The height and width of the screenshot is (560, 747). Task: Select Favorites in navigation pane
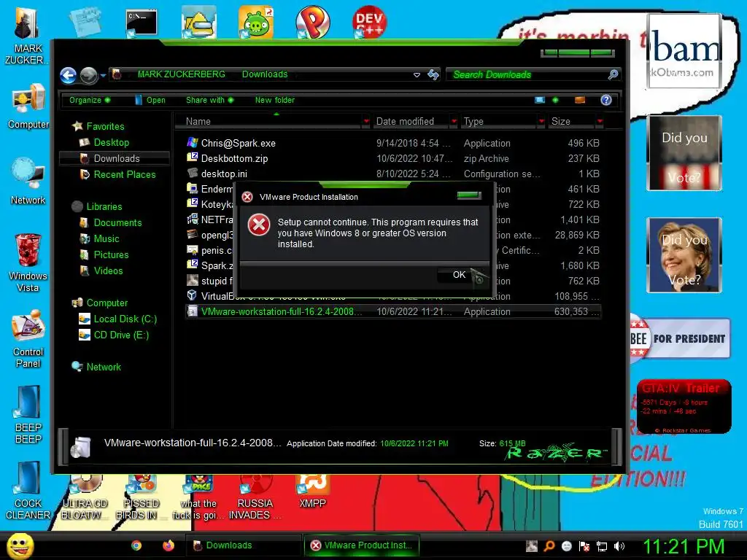point(105,126)
